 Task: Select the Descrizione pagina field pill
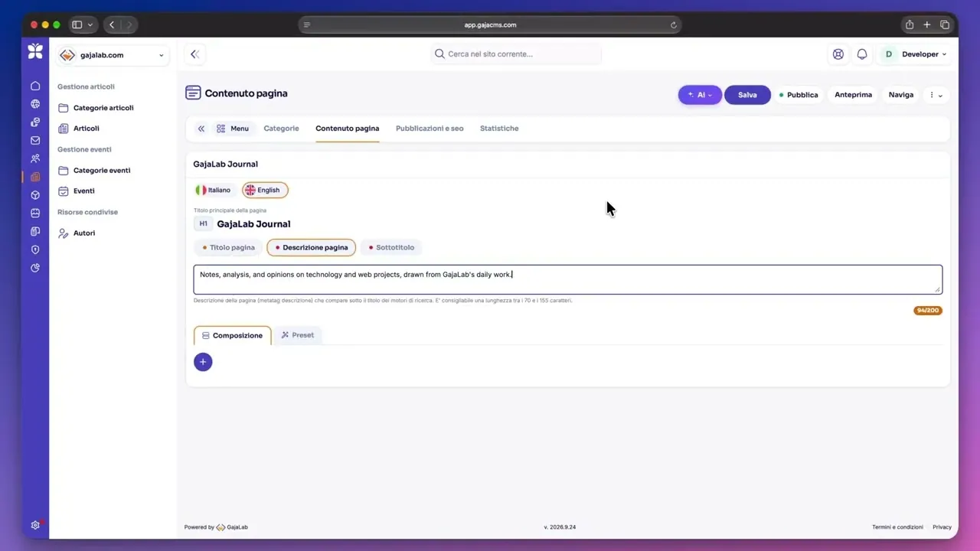[x=311, y=247]
